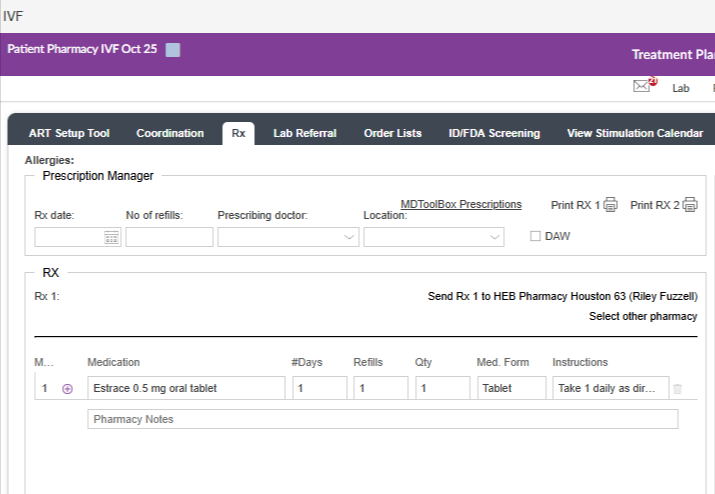
Task: Click the square icon next to patient name
Action: (x=173, y=49)
